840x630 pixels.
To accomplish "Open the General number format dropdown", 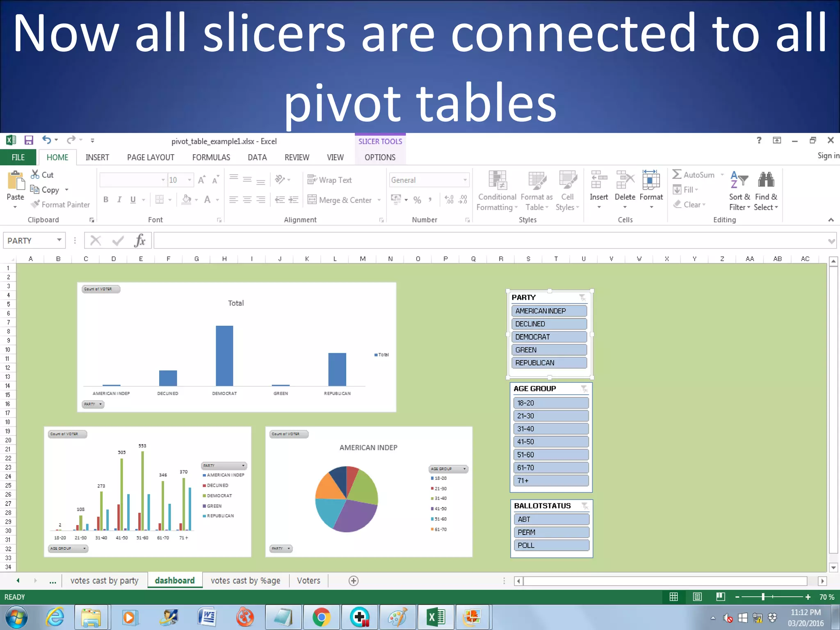I will point(465,180).
